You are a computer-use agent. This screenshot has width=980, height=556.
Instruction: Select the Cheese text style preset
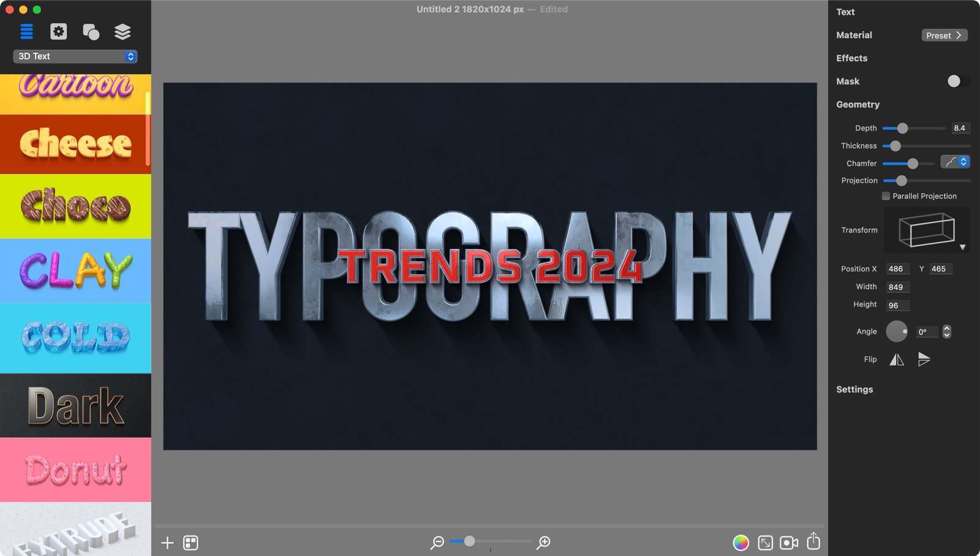pos(75,145)
